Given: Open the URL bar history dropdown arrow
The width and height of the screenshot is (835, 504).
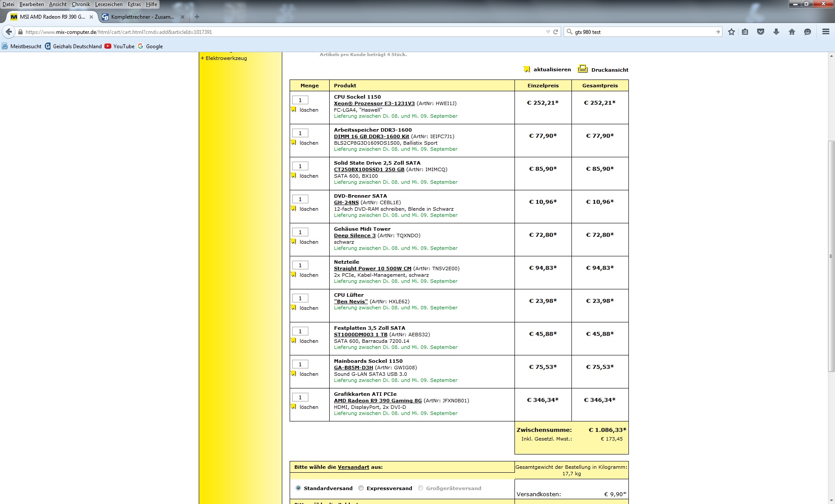Looking at the screenshot, I should pyautogui.click(x=548, y=32).
